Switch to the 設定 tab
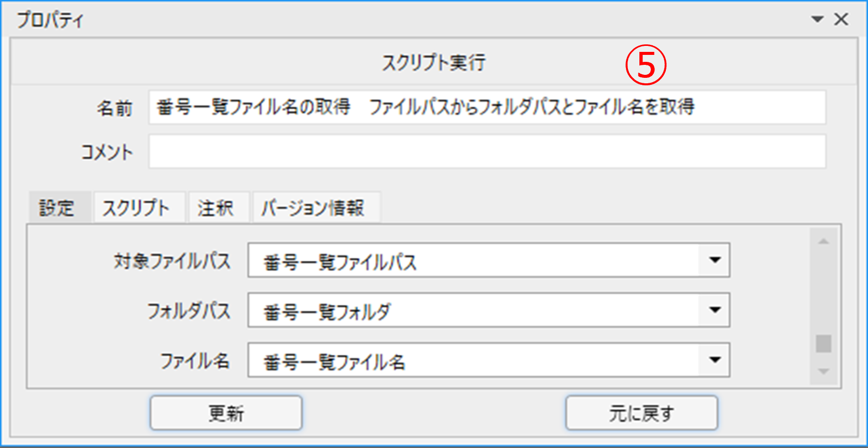Image resolution: width=868 pixels, height=448 pixels. click(57, 208)
